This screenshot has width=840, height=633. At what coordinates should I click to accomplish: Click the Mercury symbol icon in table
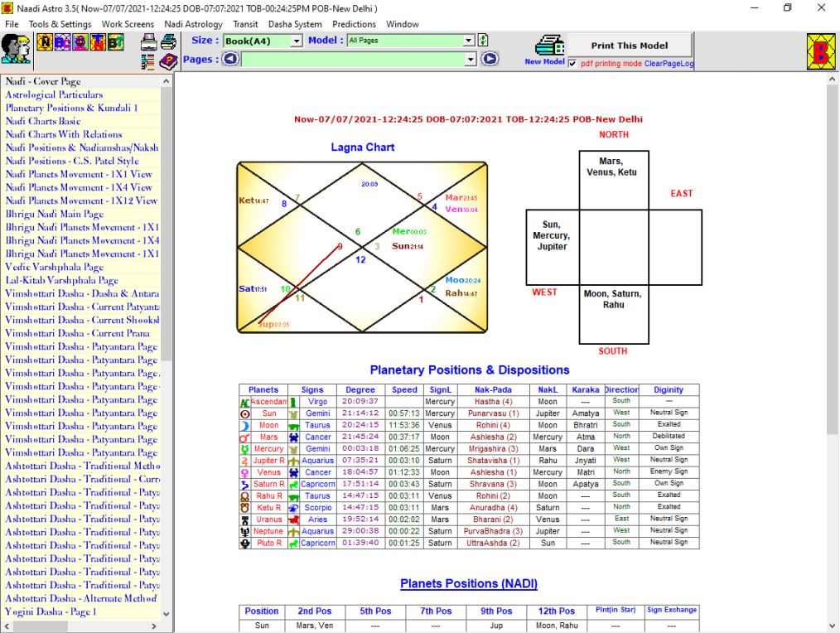(245, 449)
